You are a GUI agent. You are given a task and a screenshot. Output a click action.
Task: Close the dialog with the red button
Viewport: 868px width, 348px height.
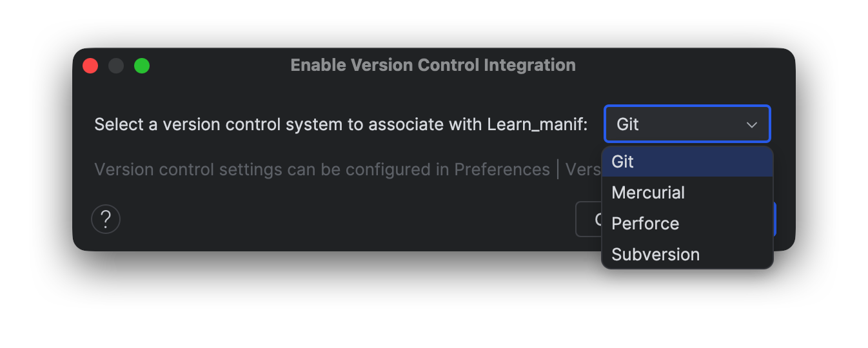pyautogui.click(x=90, y=66)
